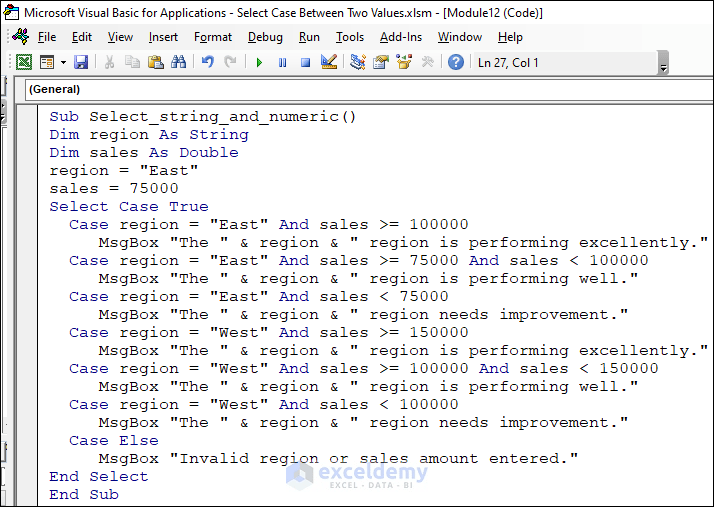This screenshot has width=714, height=507.
Task: Open the Debug menu
Action: click(265, 37)
